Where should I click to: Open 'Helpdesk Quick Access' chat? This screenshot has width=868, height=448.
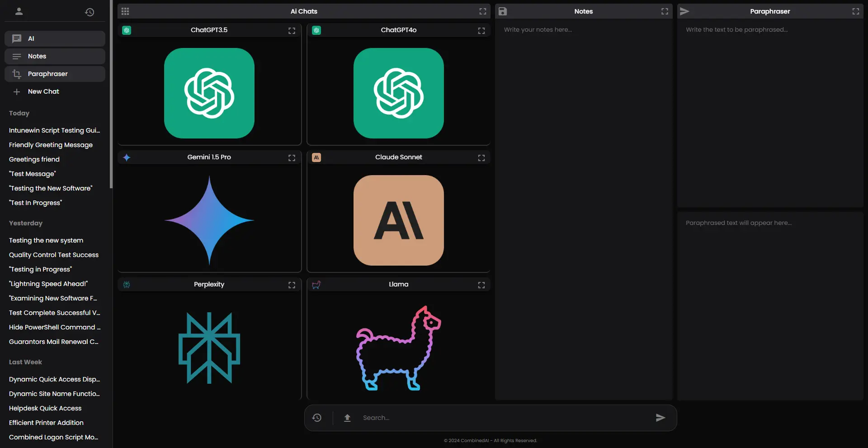pos(45,408)
